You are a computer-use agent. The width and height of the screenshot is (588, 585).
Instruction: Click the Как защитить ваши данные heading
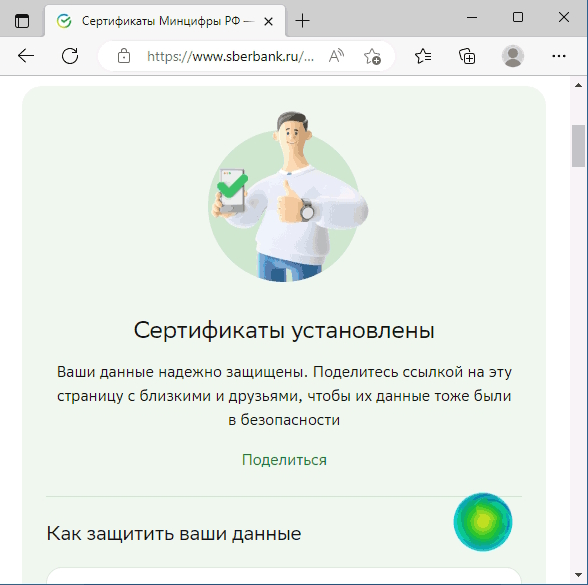(x=174, y=533)
